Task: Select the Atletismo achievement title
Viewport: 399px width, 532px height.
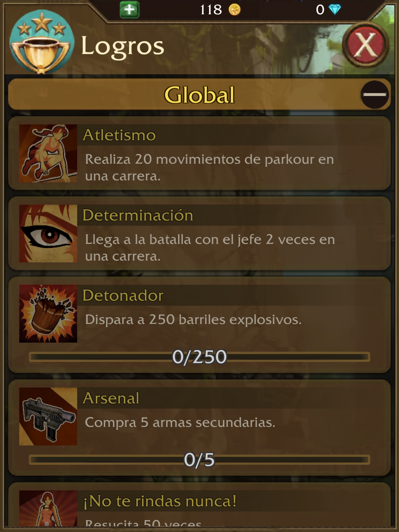Action: (119, 135)
